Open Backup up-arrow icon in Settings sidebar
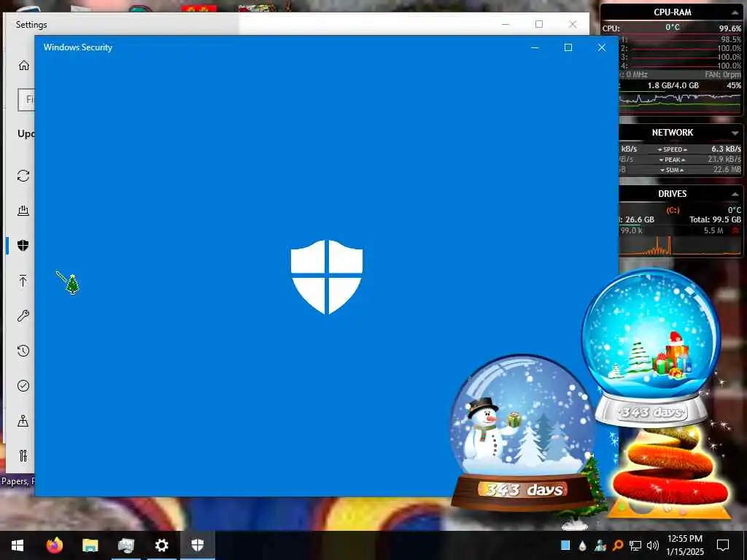The image size is (747, 560). pos(23,281)
